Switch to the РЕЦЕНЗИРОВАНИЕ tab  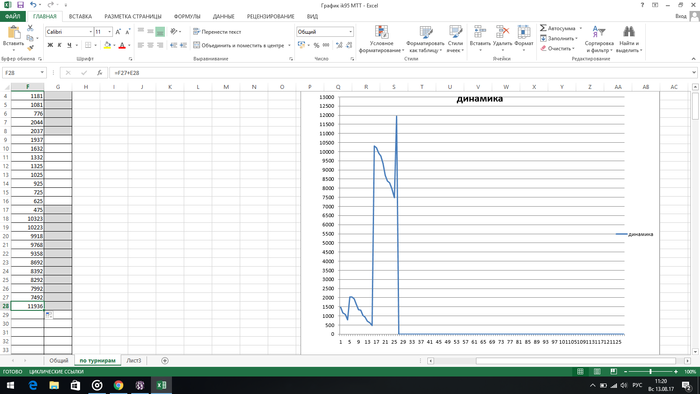(x=271, y=17)
